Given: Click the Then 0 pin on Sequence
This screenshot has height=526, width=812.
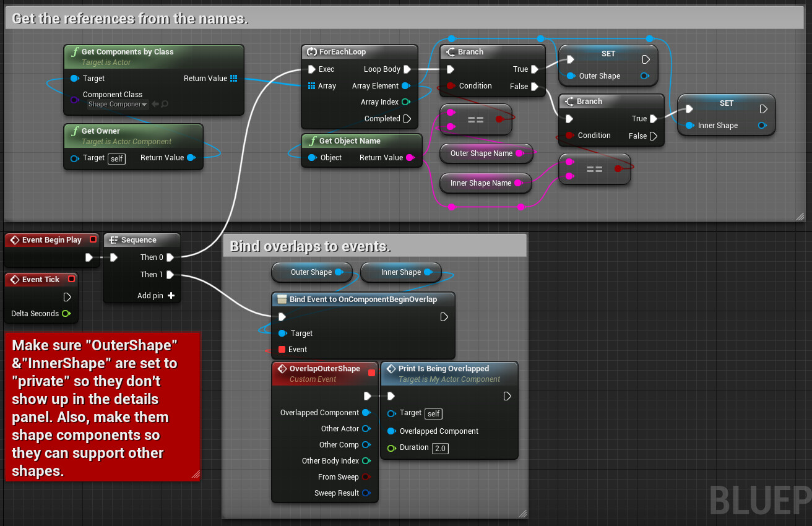Looking at the screenshot, I should click(170, 257).
